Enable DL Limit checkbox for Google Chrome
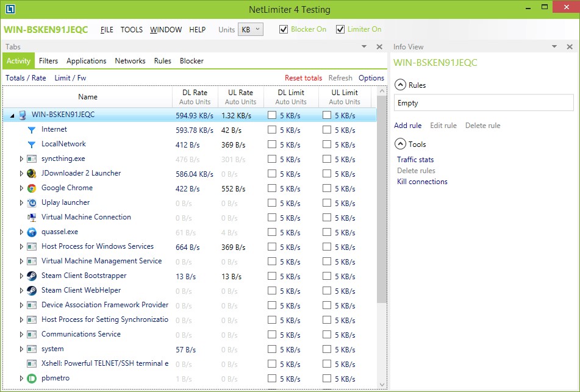This screenshot has width=580, height=392. pos(272,189)
